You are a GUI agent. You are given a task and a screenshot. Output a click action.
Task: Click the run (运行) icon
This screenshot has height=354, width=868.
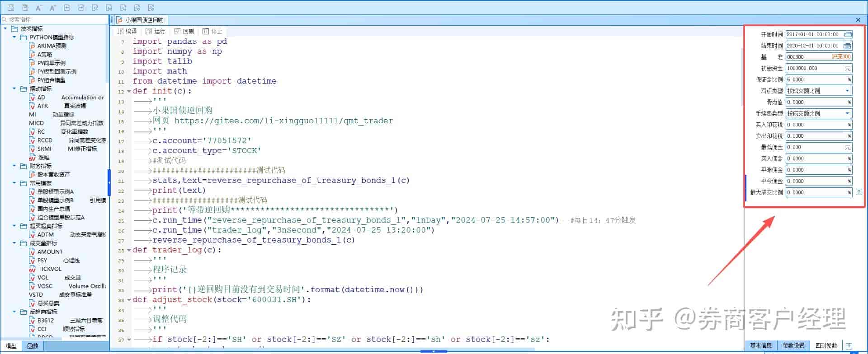(149, 31)
